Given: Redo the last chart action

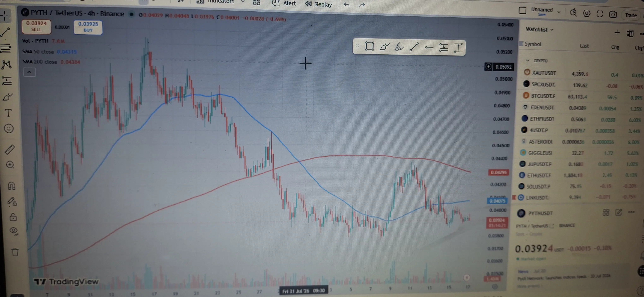Looking at the screenshot, I should pyautogui.click(x=362, y=5).
